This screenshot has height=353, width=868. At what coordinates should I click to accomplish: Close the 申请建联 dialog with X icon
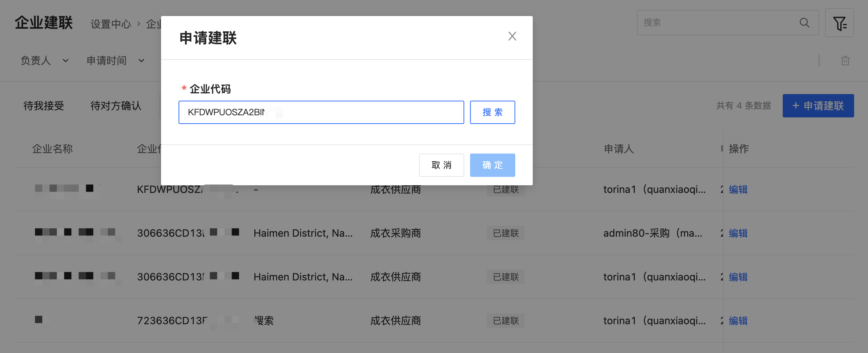pyautogui.click(x=512, y=36)
